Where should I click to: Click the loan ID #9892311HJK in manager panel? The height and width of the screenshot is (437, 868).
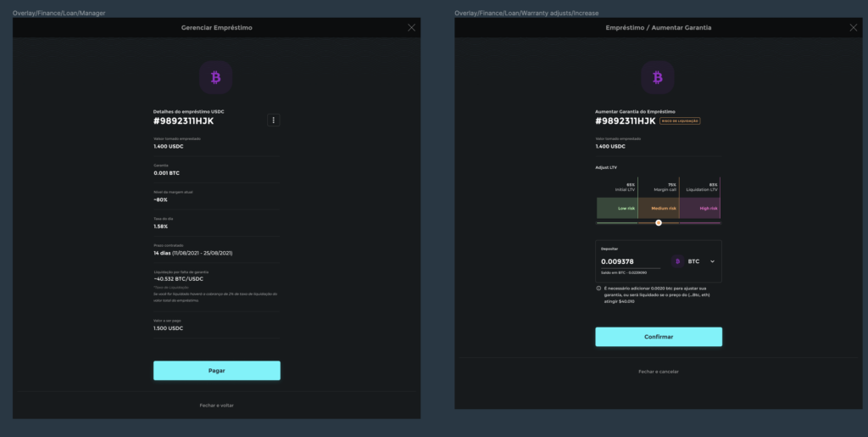coord(185,121)
